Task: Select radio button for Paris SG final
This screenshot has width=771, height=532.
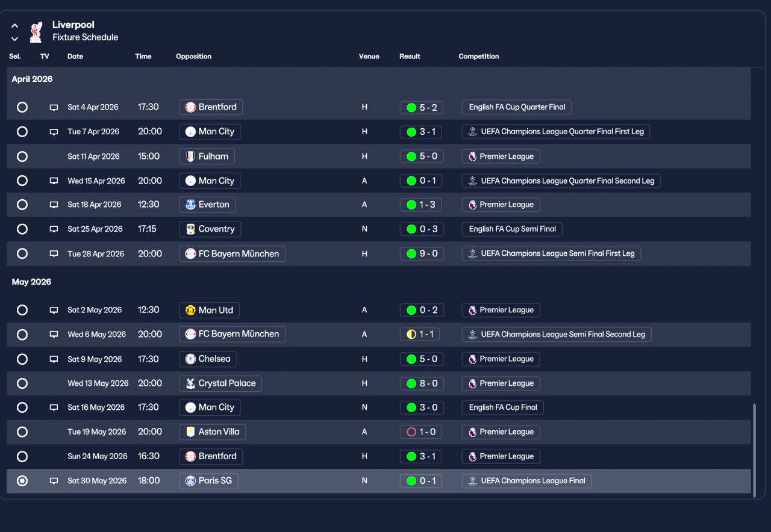Action: [x=22, y=481]
